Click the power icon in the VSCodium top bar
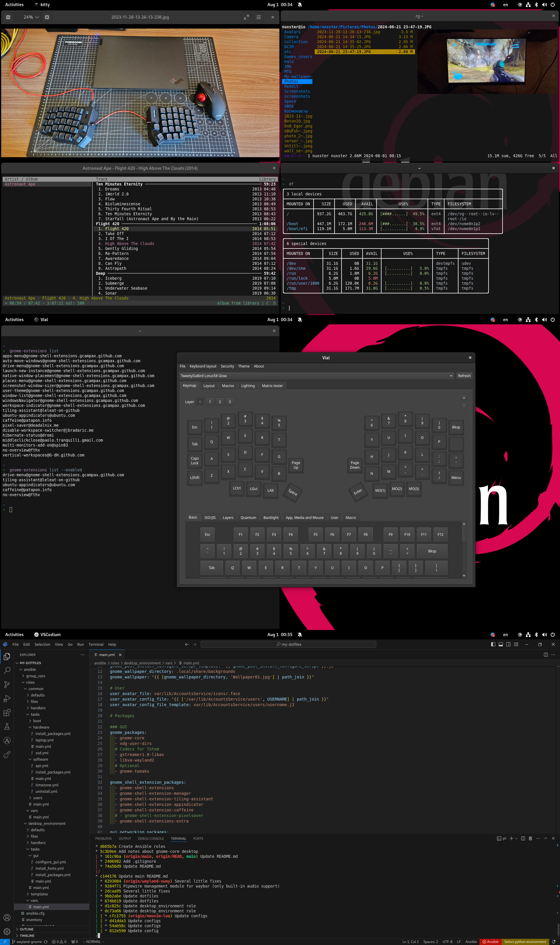Screen dimensions: 560x945 tap(553, 635)
